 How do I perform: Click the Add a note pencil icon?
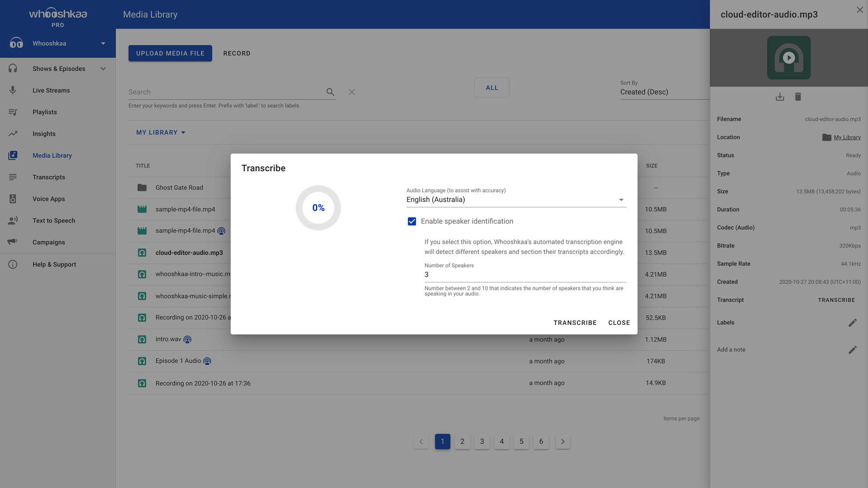click(x=852, y=350)
